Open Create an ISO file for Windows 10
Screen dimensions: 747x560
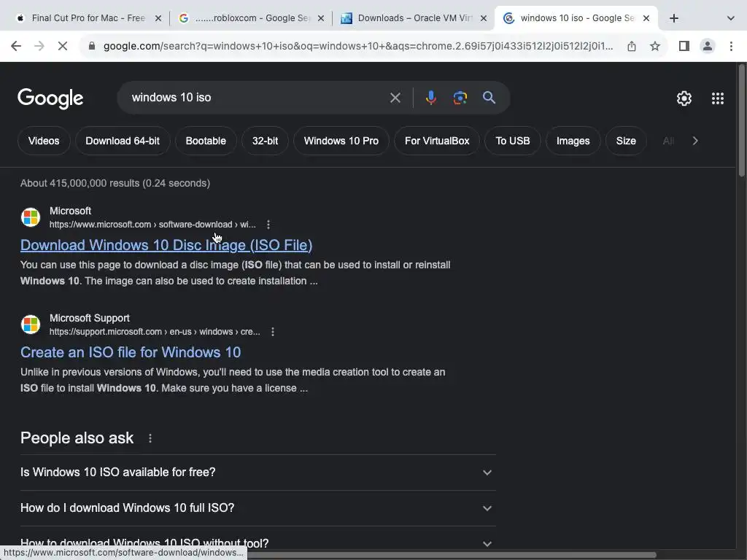point(131,352)
